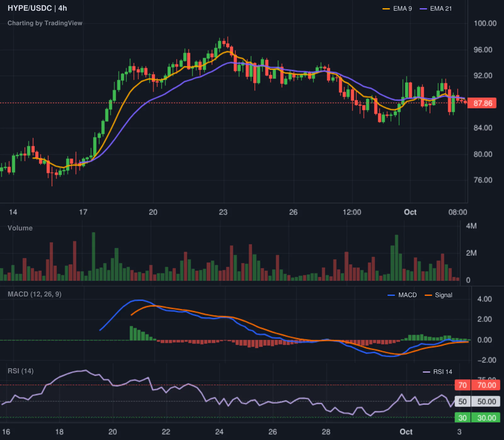Image resolution: width=504 pixels, height=440 pixels.
Task: Click the 08:00 time axis label
Action: 458,212
